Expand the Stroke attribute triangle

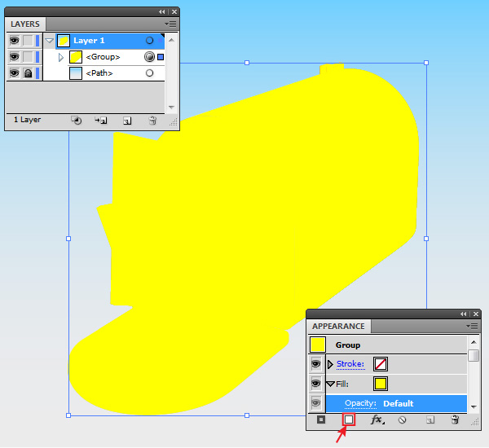[x=330, y=364]
